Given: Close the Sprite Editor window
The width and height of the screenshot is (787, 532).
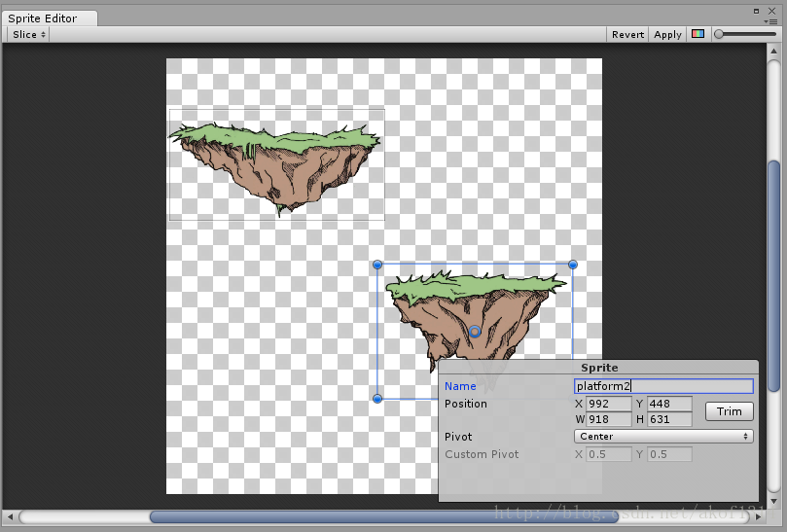Looking at the screenshot, I should (772, 11).
